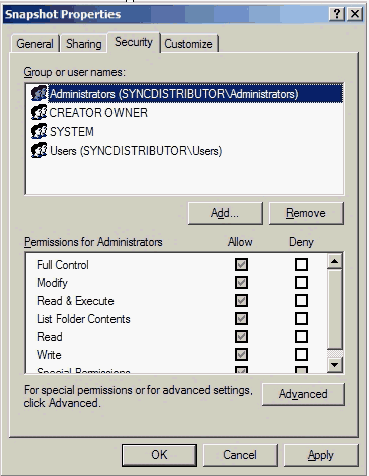Select Users (SYNCDISTRIBUTOR\Users) entry

tap(136, 151)
